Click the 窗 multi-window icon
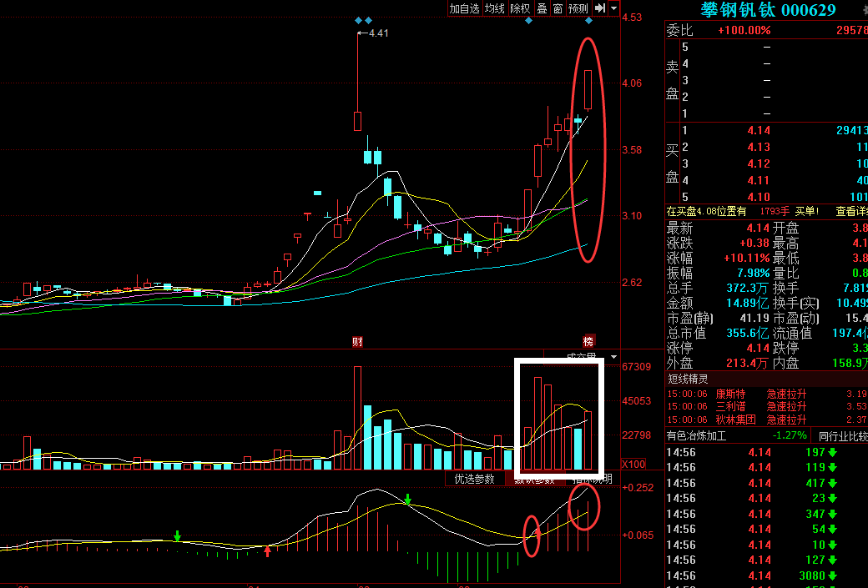 (558, 8)
